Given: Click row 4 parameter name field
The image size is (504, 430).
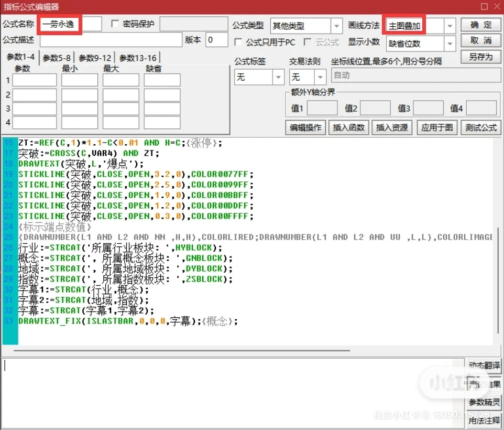Looking at the screenshot, I should (35, 123).
